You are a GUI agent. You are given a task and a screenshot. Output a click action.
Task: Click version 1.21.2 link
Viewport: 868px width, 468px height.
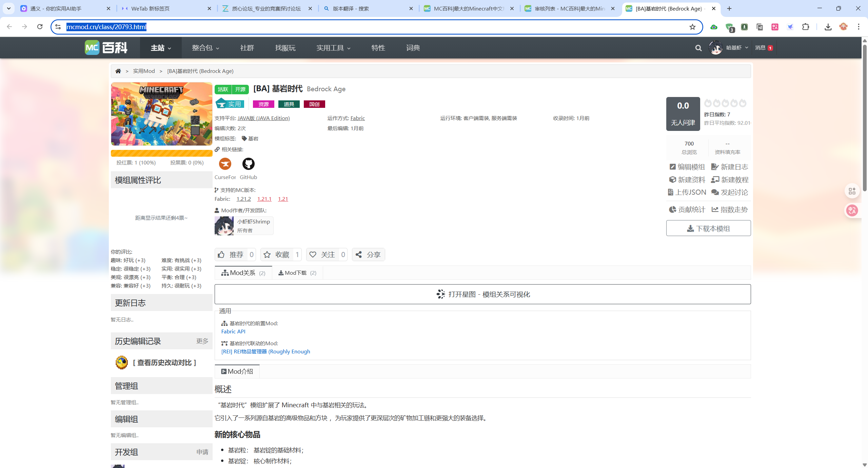pos(244,199)
